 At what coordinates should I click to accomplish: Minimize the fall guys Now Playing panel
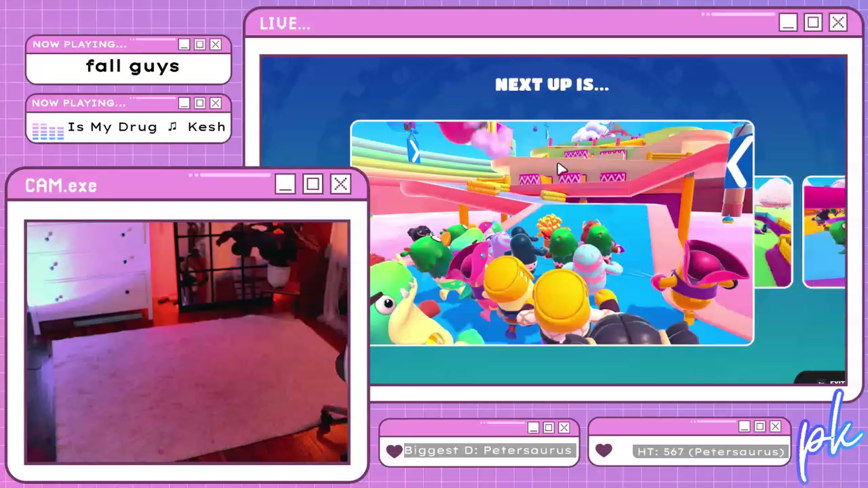tap(184, 44)
